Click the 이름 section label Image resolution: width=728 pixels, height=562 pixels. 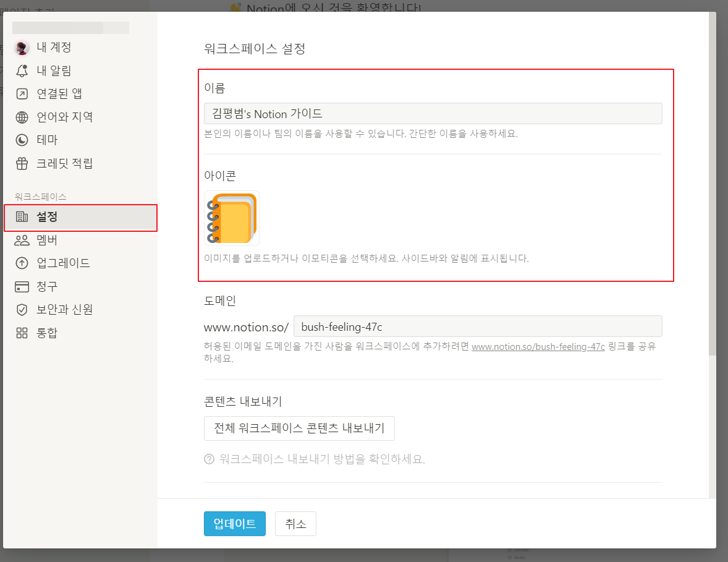(214, 88)
